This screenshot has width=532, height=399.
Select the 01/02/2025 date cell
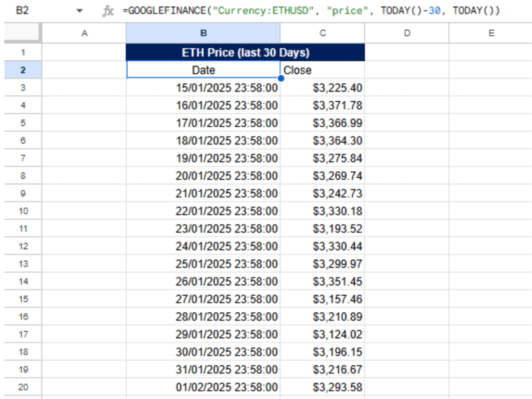(203, 387)
